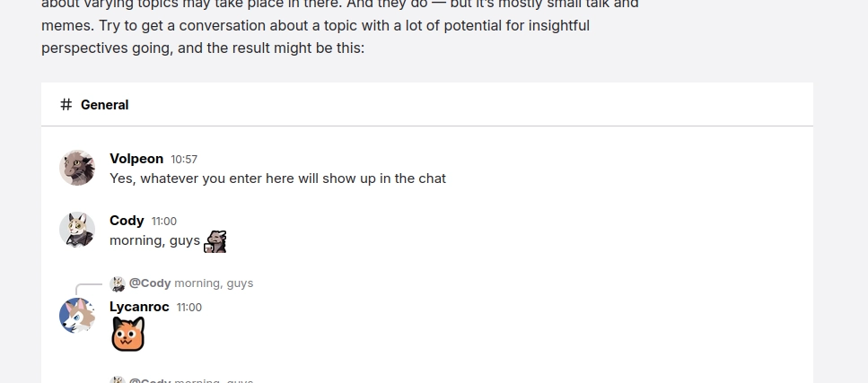Click the @Cody mention above Lycanroc's message
The width and height of the screenshot is (868, 383).
(x=150, y=283)
